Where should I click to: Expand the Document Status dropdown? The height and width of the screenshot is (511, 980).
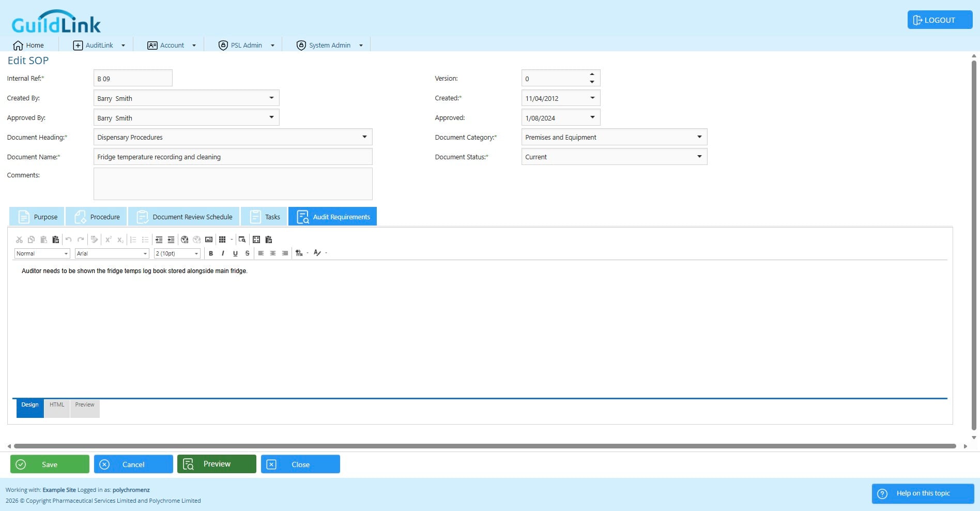click(x=699, y=157)
